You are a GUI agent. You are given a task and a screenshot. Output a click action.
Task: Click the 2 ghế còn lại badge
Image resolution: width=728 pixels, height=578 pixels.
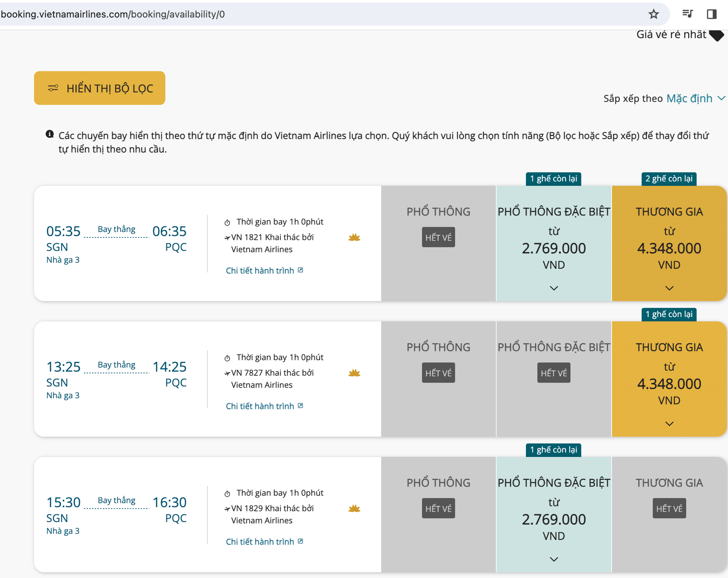(x=669, y=179)
